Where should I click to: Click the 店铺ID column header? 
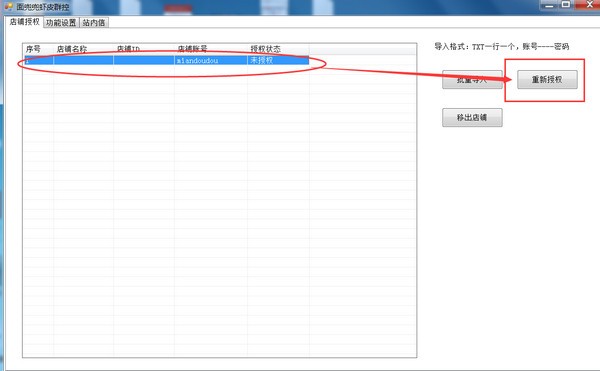point(143,49)
